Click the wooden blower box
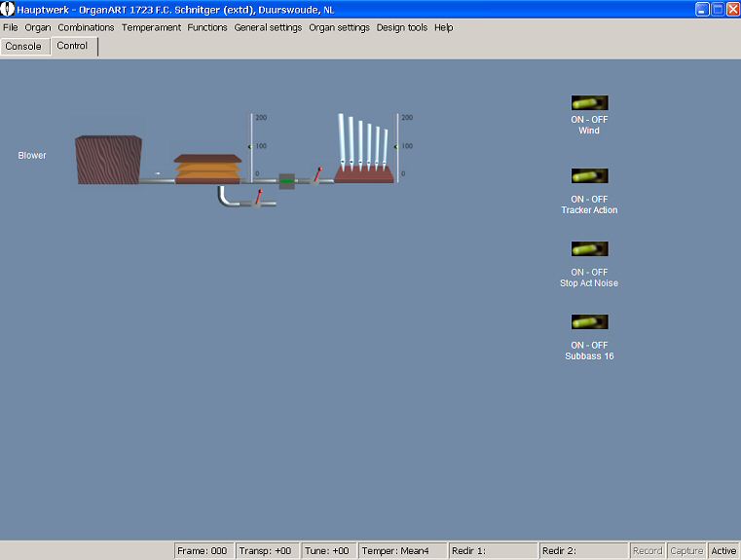The image size is (741, 560). click(109, 160)
